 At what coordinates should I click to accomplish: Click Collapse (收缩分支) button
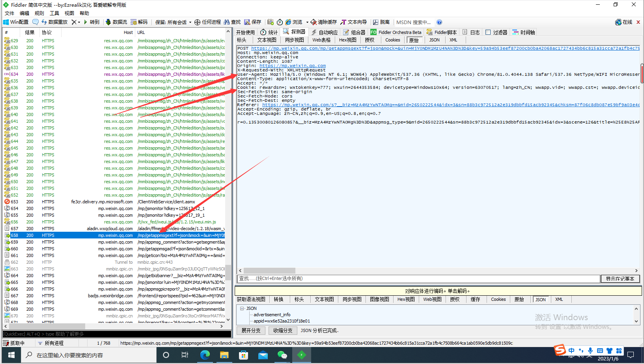click(x=283, y=330)
